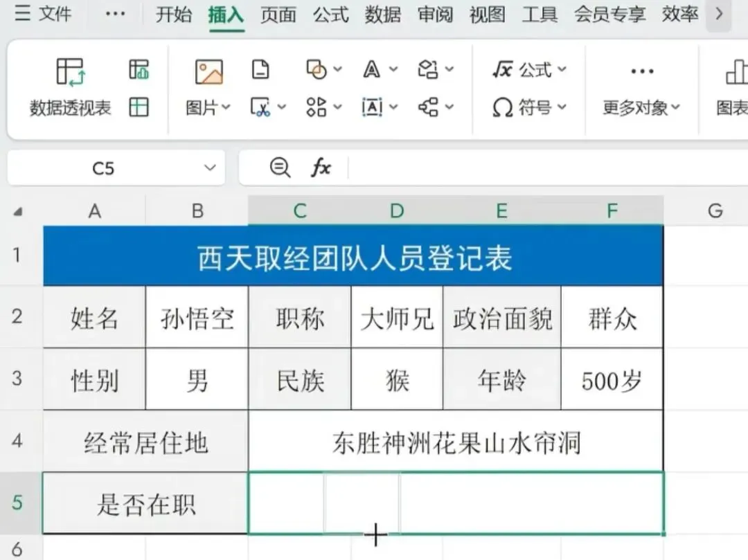Click title cell 西天取经团队人员登记表
This screenshot has height=560, width=748.
pyautogui.click(x=353, y=256)
